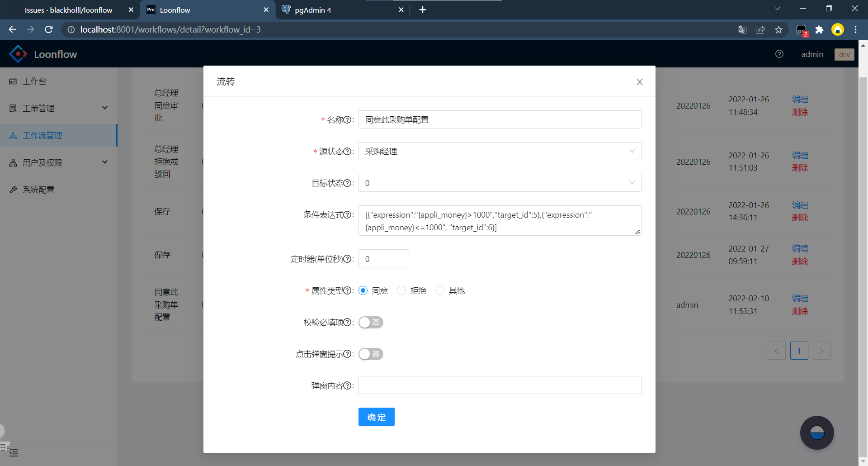Click the admin user name in header
Viewport: 868px width, 466px height.
812,54
